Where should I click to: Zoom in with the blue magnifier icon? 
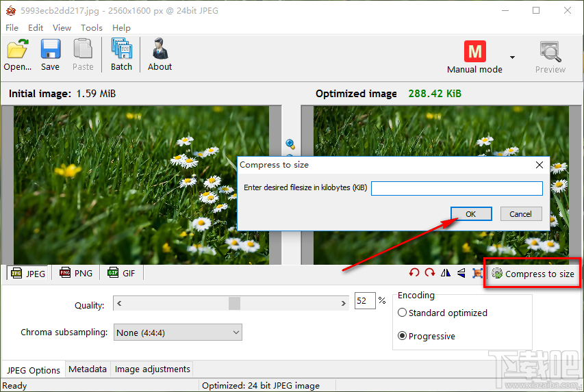290,144
